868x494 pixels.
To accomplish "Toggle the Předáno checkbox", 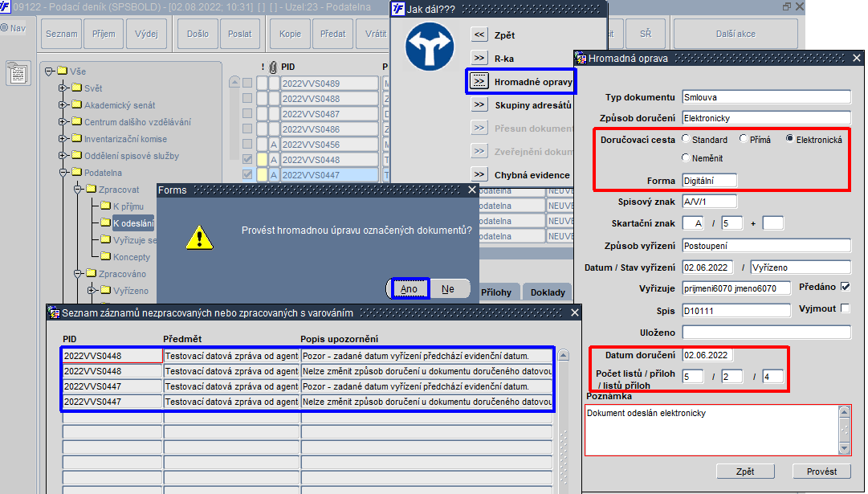I will click(845, 286).
